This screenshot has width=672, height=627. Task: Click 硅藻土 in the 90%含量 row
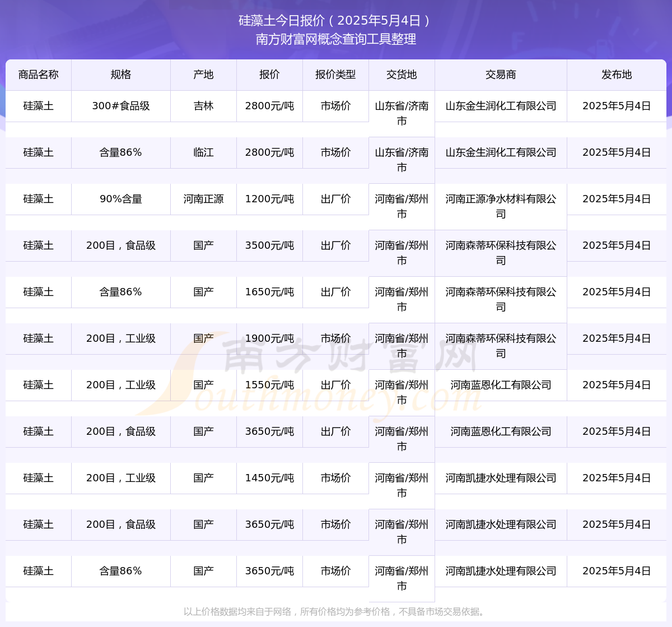pyautogui.click(x=39, y=199)
